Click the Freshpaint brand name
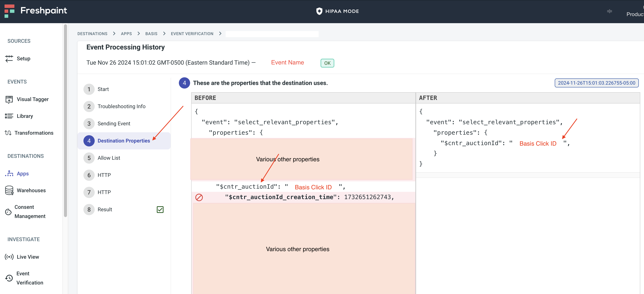 44,11
